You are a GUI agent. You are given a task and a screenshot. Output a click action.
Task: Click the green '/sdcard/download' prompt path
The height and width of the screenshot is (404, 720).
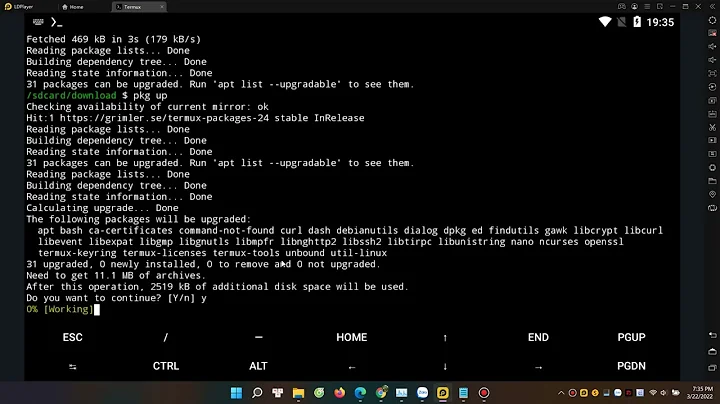pos(71,95)
